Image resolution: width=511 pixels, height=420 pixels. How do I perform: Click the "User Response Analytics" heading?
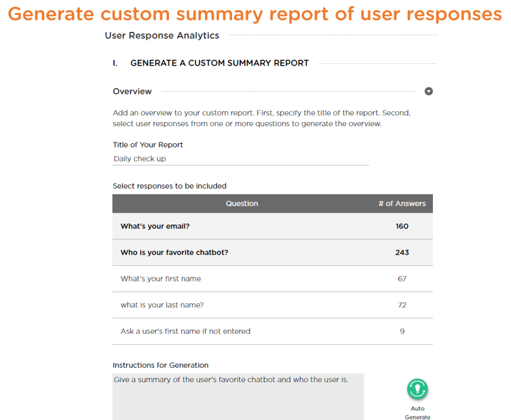pyautogui.click(x=162, y=35)
